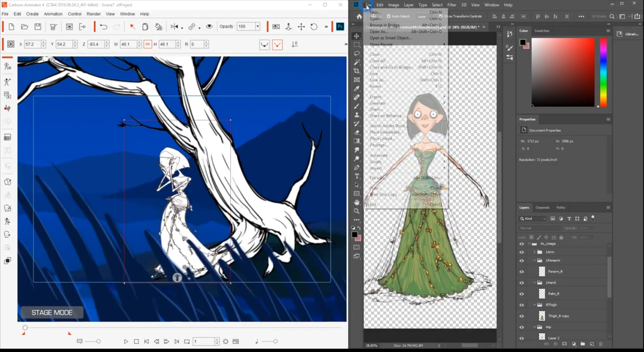Collapse the Hip layer group
644x352 pixels.
click(535, 327)
